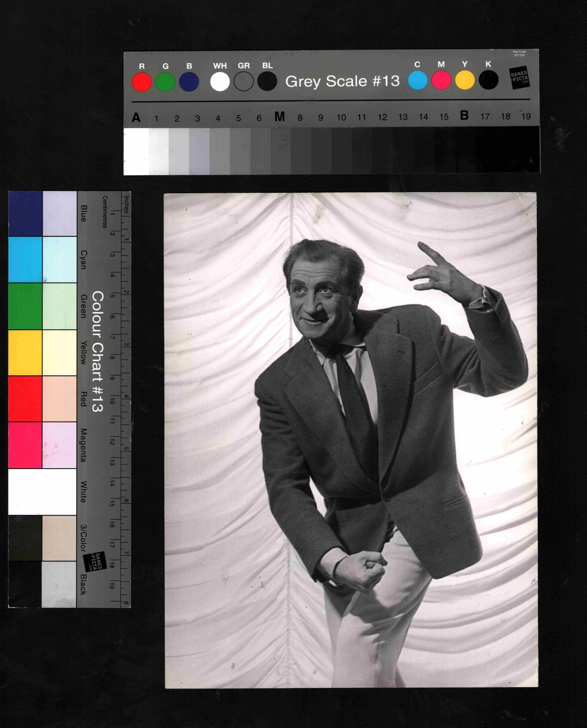587x728 pixels.
Task: Click the magenta M circle
Action: (441, 81)
